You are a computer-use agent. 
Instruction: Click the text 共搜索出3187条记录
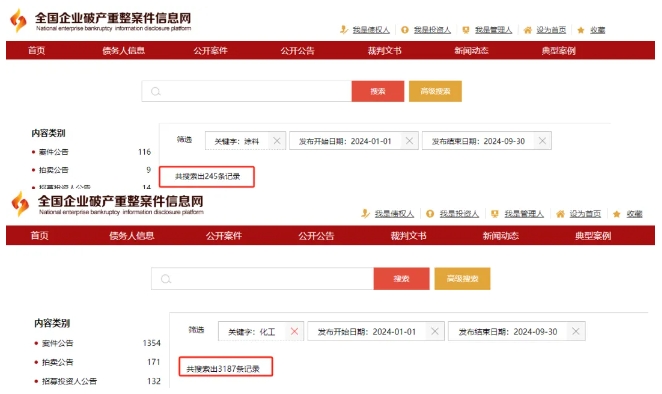pos(223,369)
